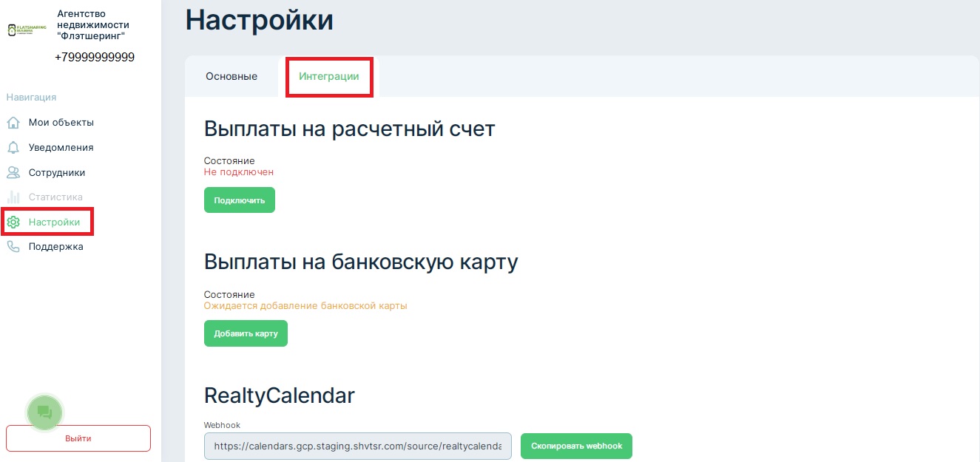Switch to the Основные tab

point(232,76)
